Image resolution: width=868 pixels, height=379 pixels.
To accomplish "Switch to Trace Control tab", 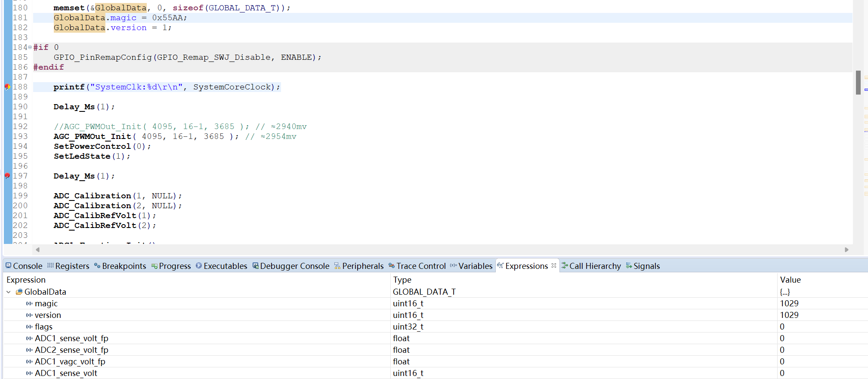I will point(417,266).
